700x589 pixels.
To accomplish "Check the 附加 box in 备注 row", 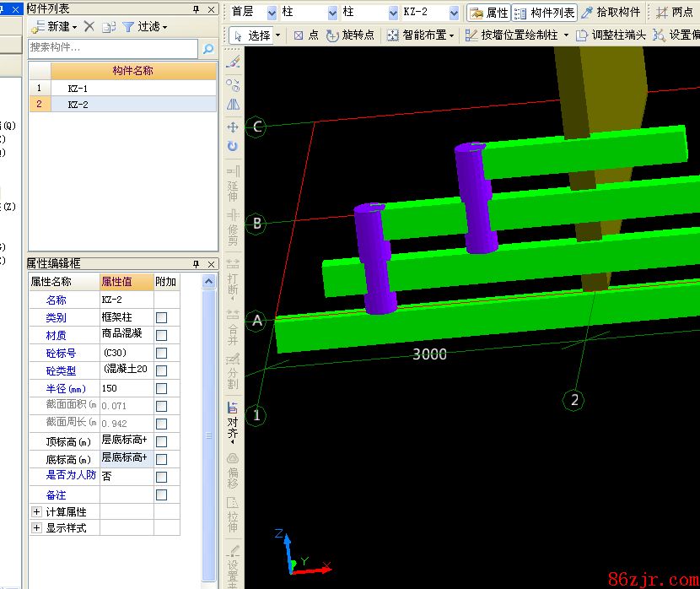I will coord(162,495).
